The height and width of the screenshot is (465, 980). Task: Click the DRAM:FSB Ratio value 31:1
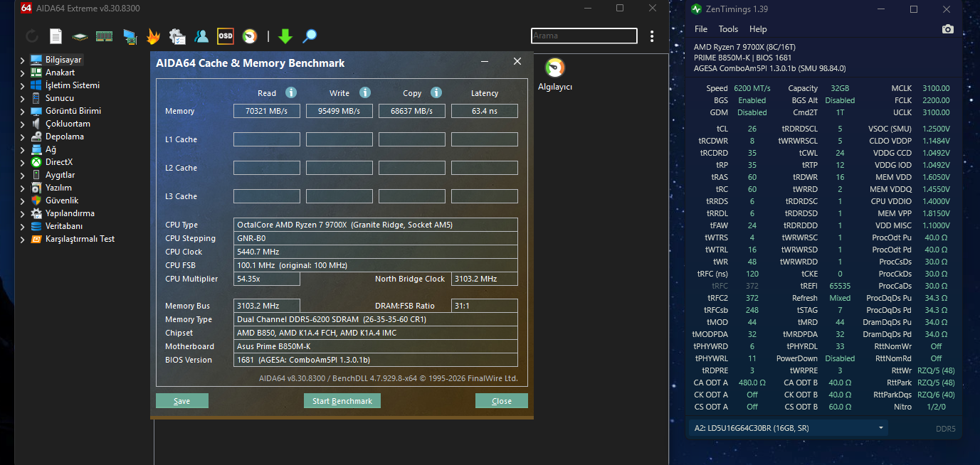tap(485, 306)
